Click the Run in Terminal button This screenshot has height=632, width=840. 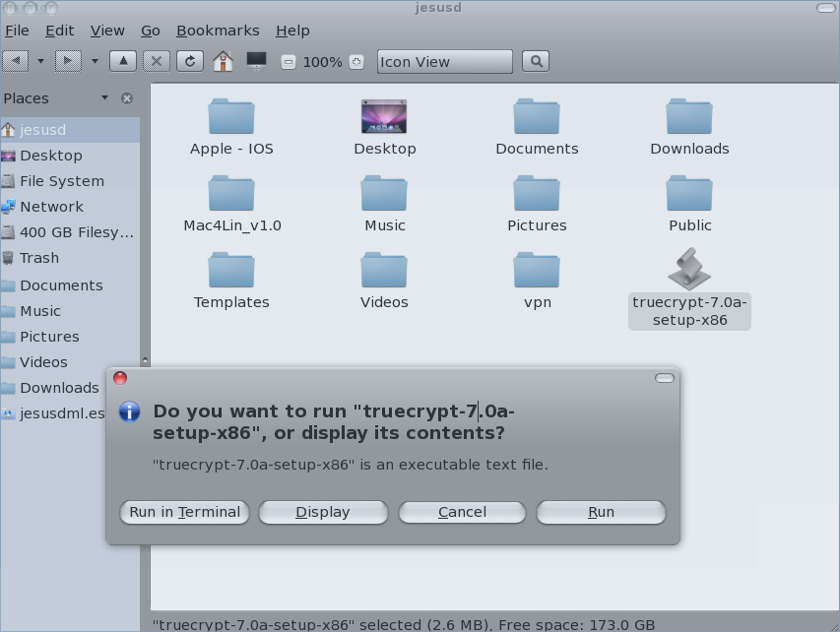(x=184, y=512)
